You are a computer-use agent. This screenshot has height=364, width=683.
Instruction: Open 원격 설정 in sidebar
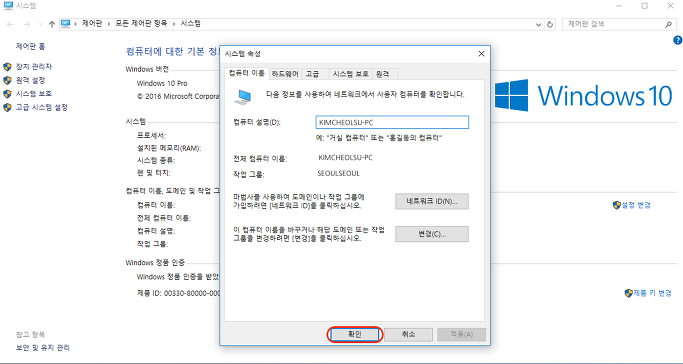tap(30, 80)
